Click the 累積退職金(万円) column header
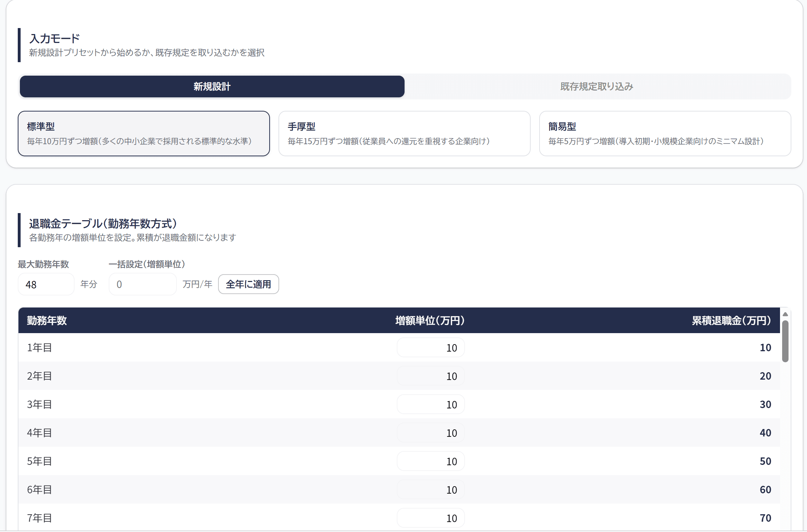Viewport: 807px width, 532px height. (731, 320)
